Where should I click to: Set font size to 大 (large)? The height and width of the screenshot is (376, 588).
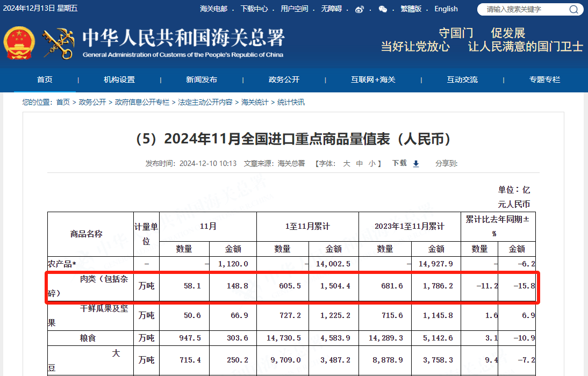(347, 163)
